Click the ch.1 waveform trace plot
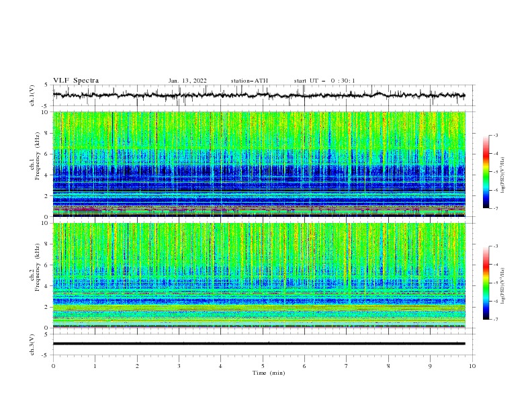 [259, 95]
